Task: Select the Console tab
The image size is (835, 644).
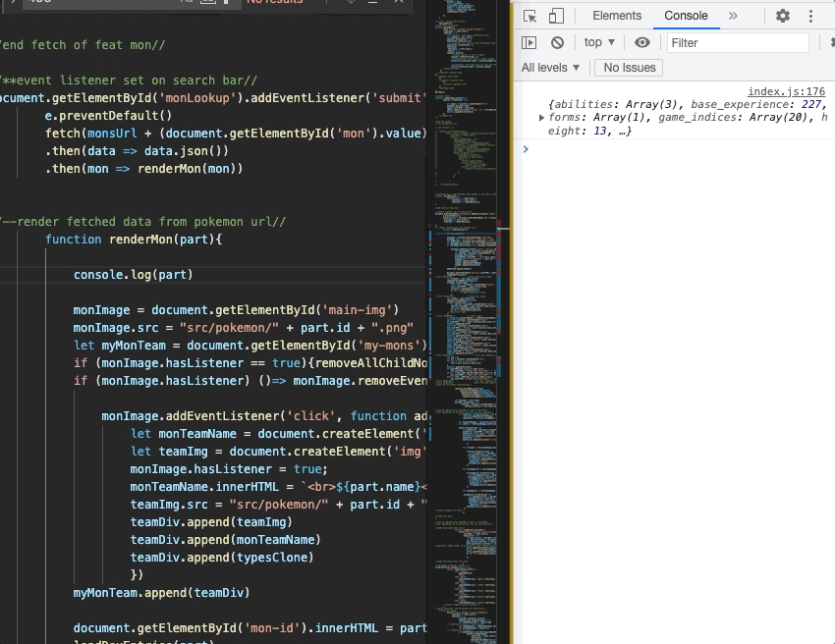Action: pos(686,16)
